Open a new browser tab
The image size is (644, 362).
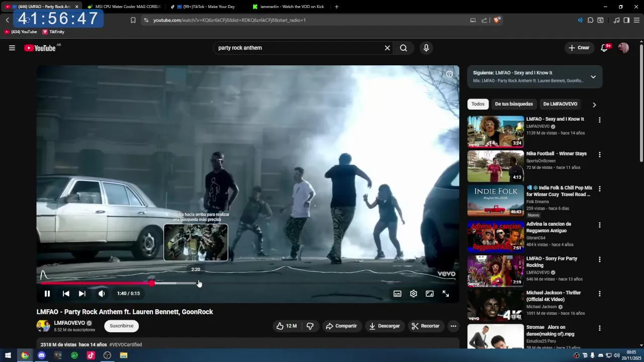(337, 7)
